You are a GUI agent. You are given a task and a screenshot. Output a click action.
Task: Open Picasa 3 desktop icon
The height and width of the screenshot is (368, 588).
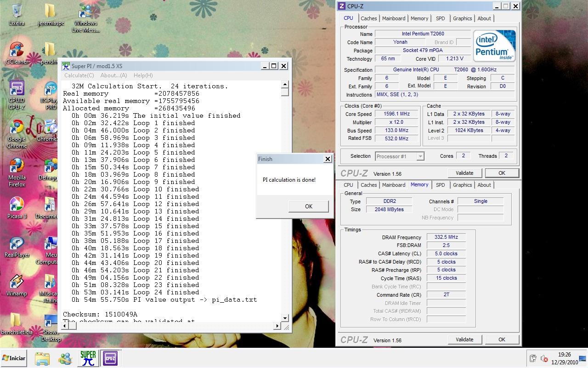(x=17, y=207)
